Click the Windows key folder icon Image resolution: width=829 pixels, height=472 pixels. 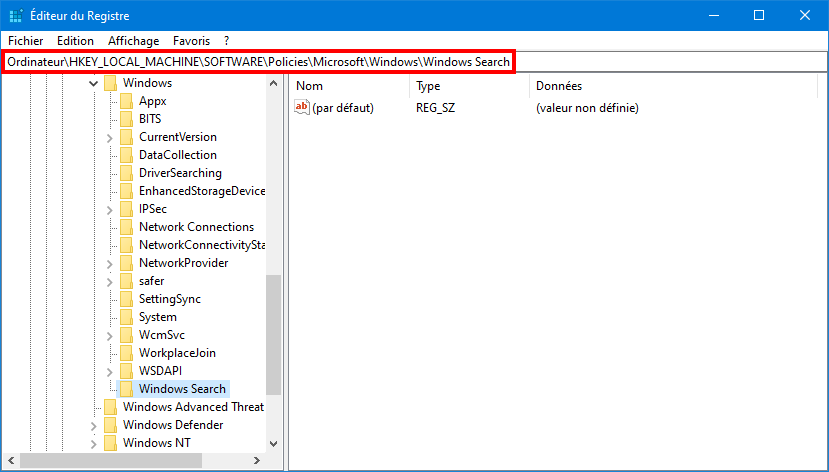[x=110, y=83]
